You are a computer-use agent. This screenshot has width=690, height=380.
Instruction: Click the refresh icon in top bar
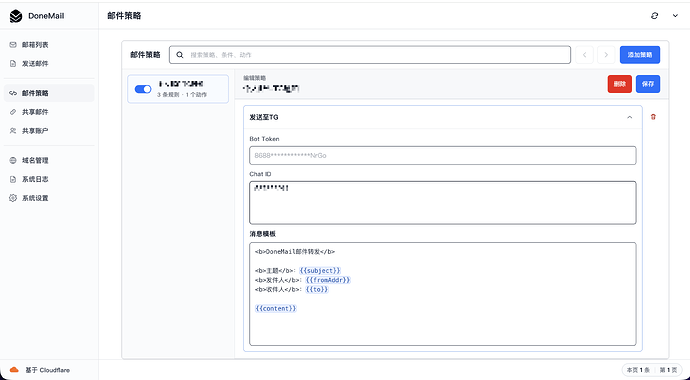tap(654, 16)
